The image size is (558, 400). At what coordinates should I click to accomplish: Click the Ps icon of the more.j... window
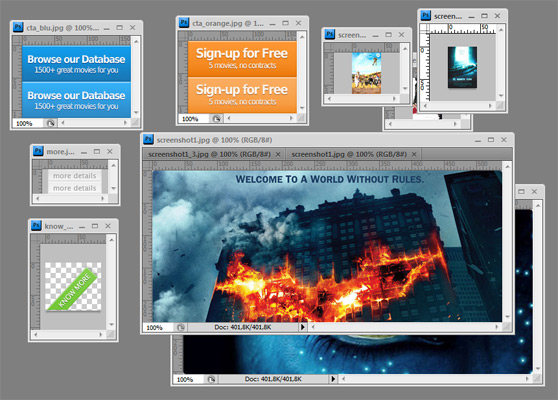(x=38, y=151)
